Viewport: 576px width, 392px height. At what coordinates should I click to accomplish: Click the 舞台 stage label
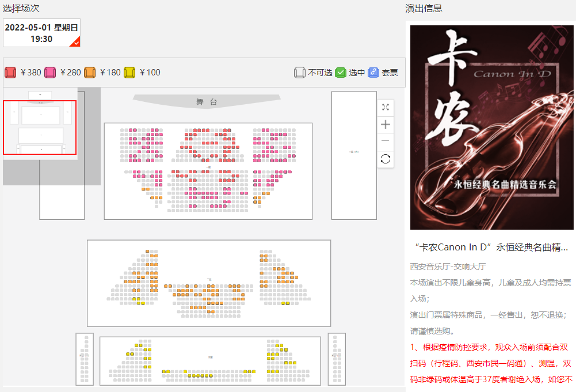207,102
